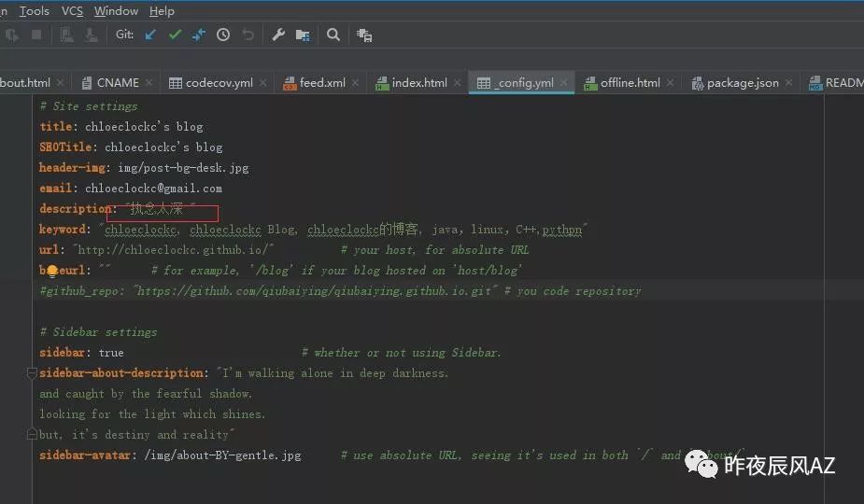Click the 'description' key
864x504 pixels.
pos(76,209)
